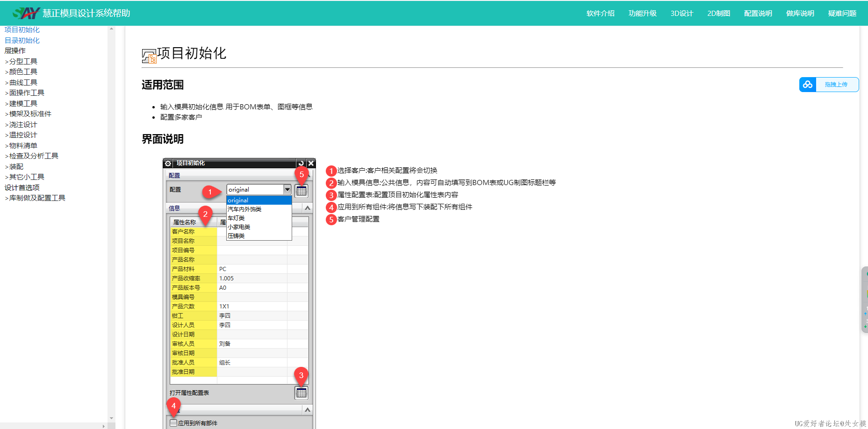Viewport: 868px width, 429px height.
Task: Open 疑难问题 menu
Action: [x=842, y=13]
